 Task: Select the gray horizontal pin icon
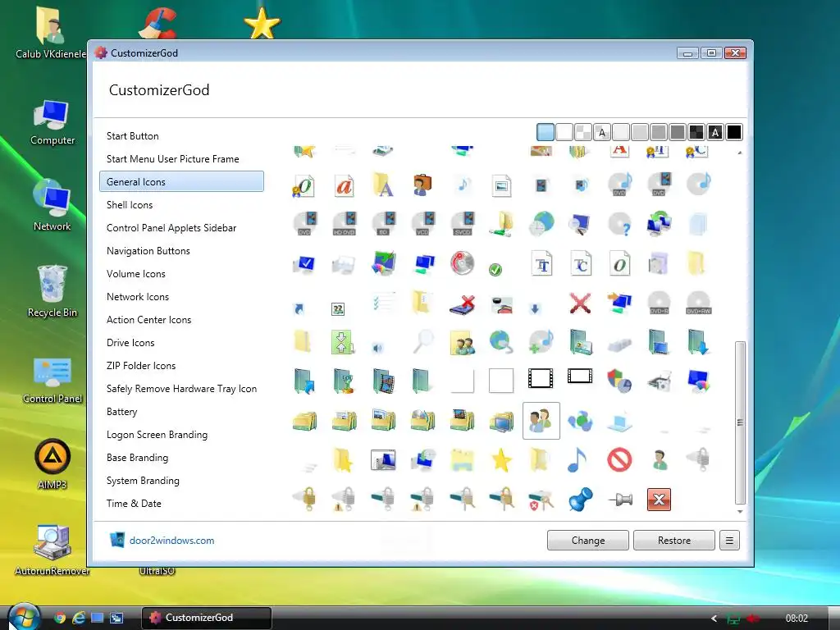pyautogui.click(x=620, y=500)
